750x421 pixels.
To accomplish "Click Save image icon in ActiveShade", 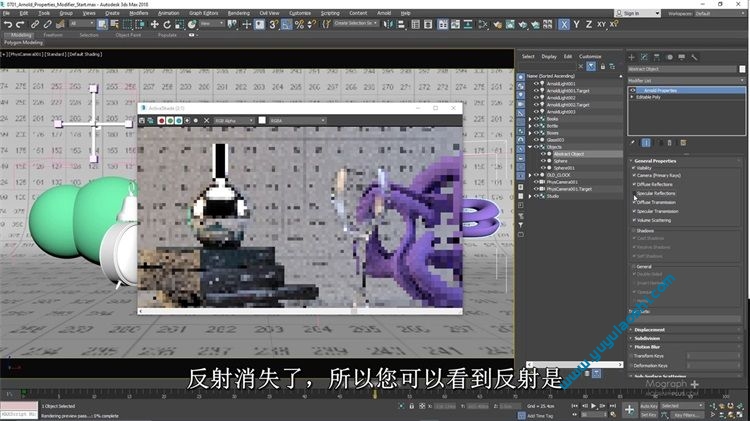I will pyautogui.click(x=142, y=121).
